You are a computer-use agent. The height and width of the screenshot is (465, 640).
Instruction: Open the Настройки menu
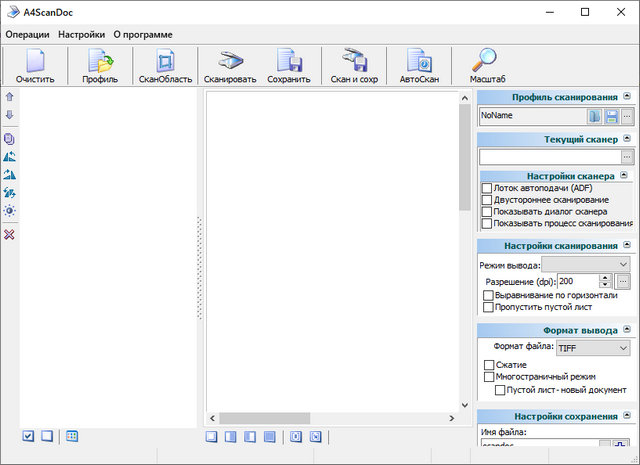click(81, 34)
